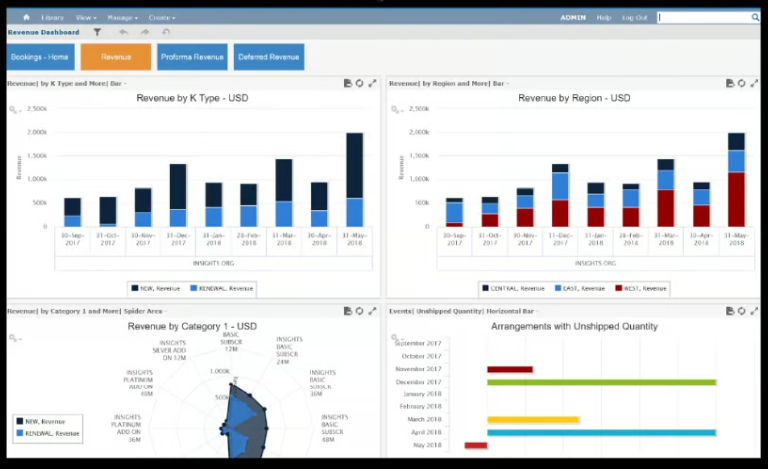Open the Manage dropdown menu
This screenshot has height=469, width=768.
click(x=122, y=17)
